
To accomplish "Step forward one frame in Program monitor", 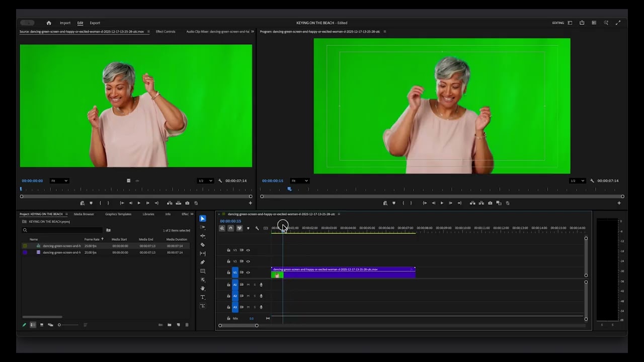I will click(450, 203).
